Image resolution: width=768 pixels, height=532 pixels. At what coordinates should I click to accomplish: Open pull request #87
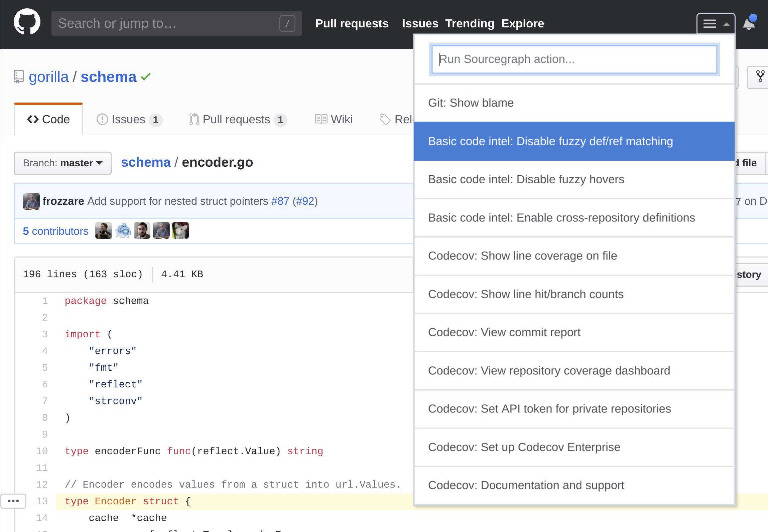click(x=280, y=201)
